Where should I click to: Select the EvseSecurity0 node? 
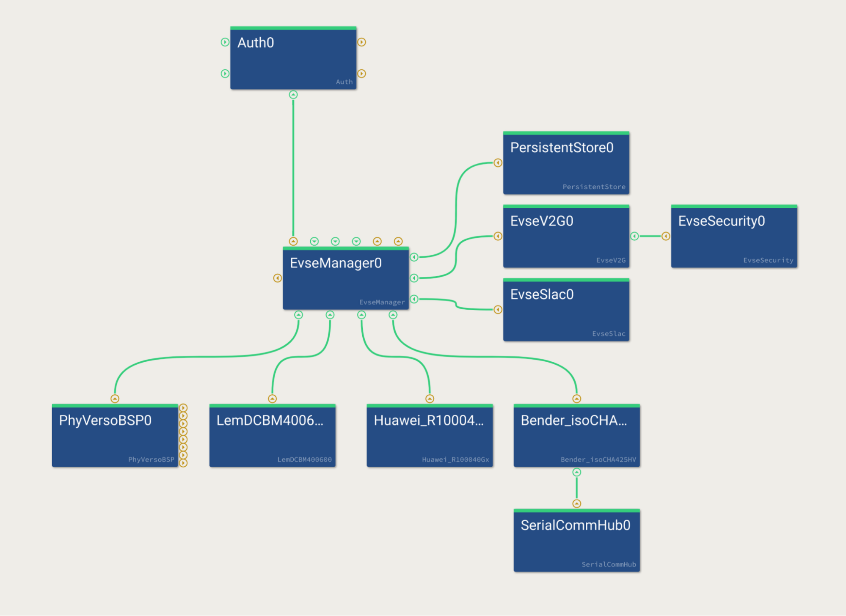pos(734,238)
